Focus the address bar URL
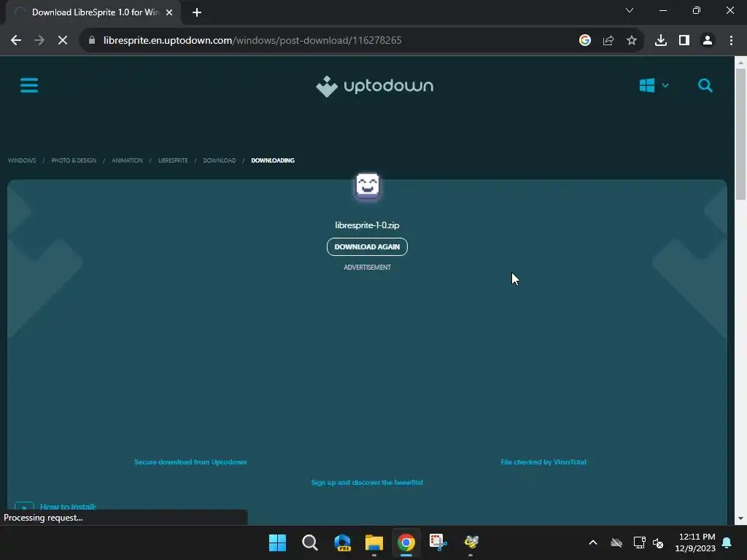This screenshot has height=560, width=747. 252,41
